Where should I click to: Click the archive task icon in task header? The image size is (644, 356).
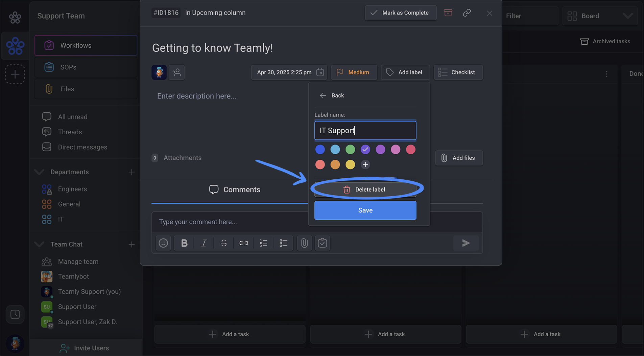click(x=448, y=13)
